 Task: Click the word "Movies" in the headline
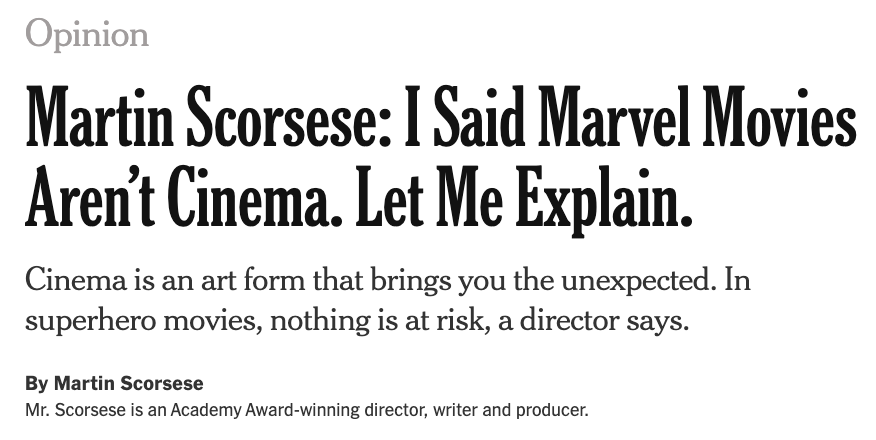(779, 117)
